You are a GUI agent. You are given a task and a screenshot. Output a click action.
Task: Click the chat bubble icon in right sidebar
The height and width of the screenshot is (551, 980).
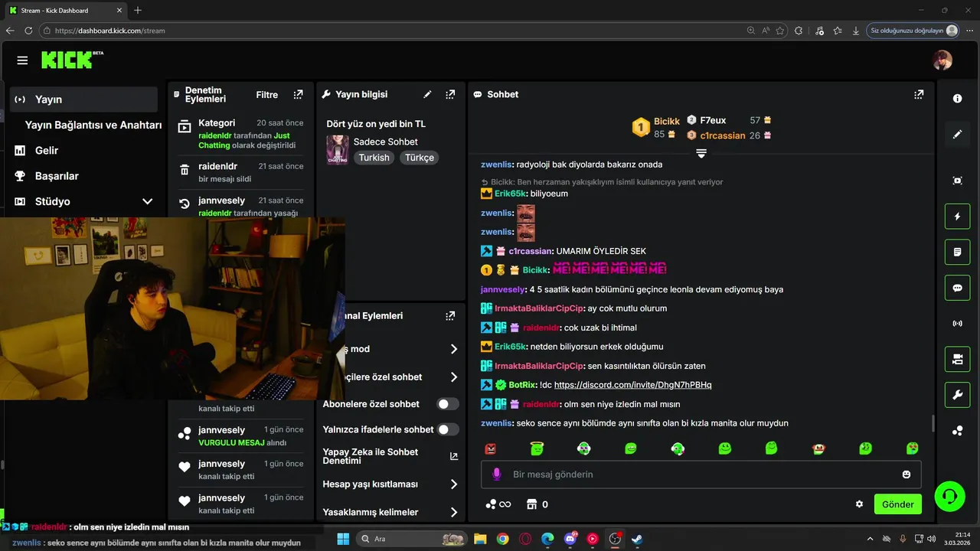(957, 288)
